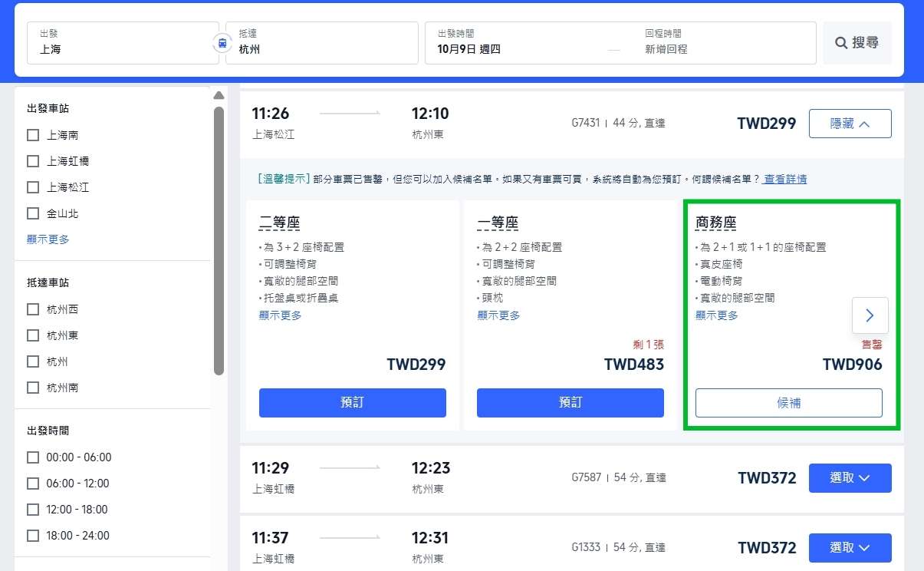Show more 二等座 seat features
The height and width of the screenshot is (571, 924).
(x=280, y=315)
